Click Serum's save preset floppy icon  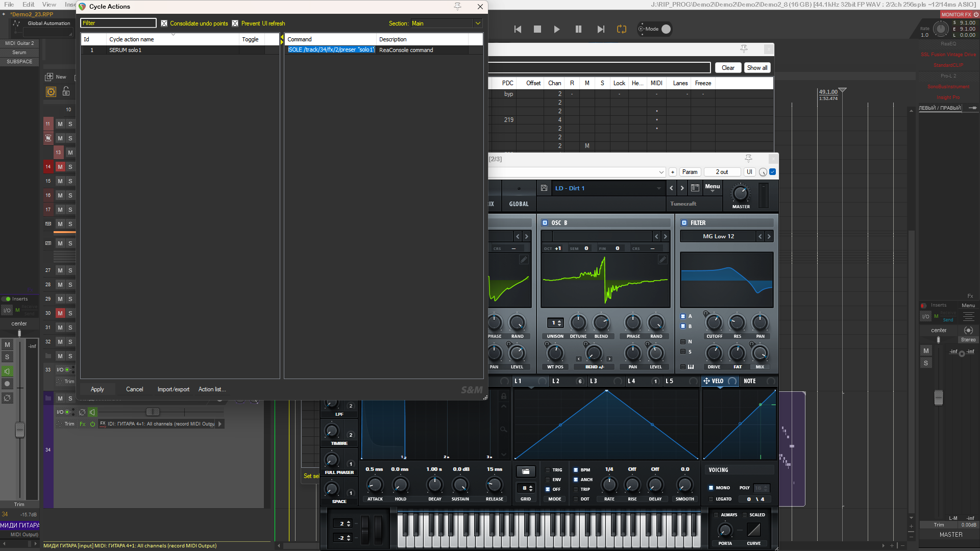pyautogui.click(x=544, y=188)
